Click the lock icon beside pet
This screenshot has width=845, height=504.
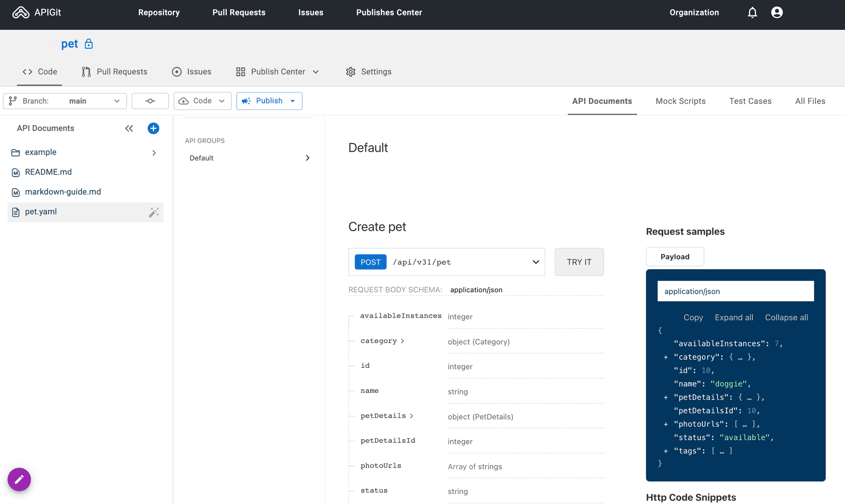[x=89, y=44]
